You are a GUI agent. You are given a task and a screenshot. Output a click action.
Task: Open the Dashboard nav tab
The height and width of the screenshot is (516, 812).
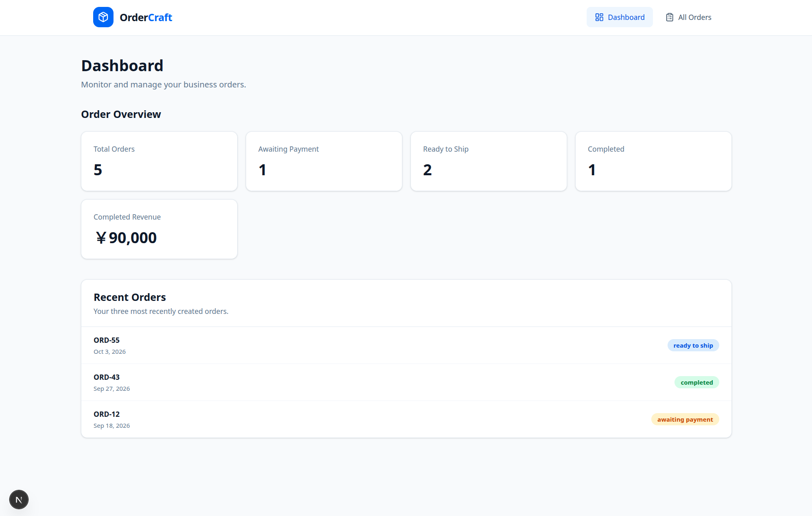620,17
